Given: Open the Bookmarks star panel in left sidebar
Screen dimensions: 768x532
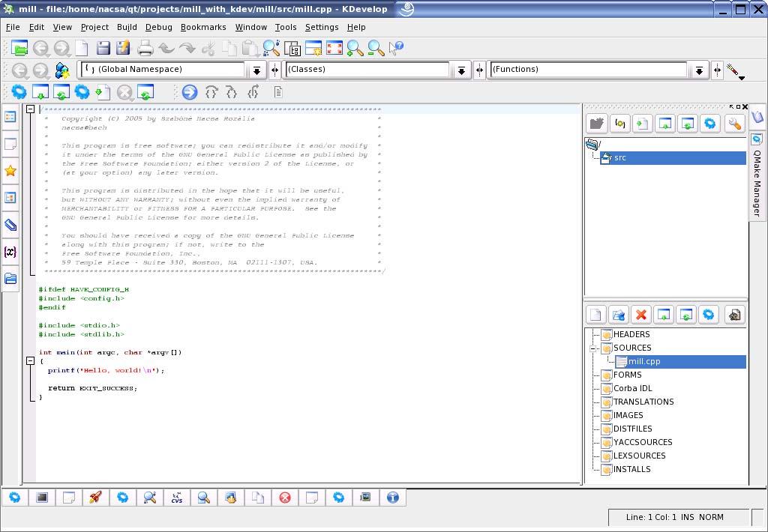Looking at the screenshot, I should pos(10,171).
